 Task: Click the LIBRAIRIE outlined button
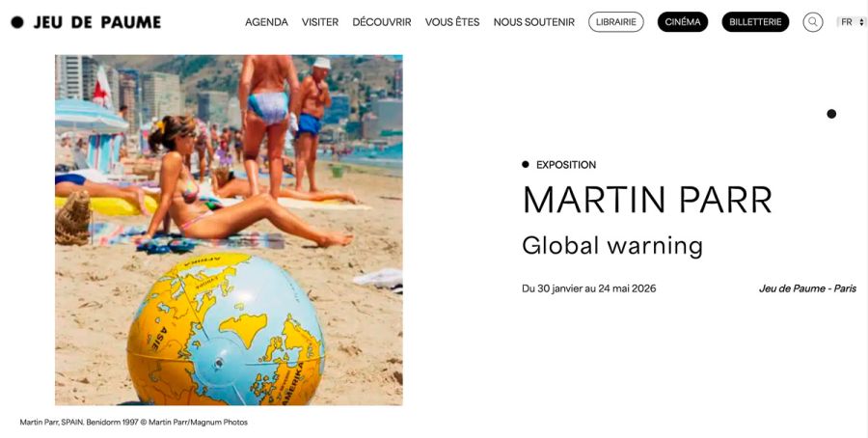[x=615, y=22]
